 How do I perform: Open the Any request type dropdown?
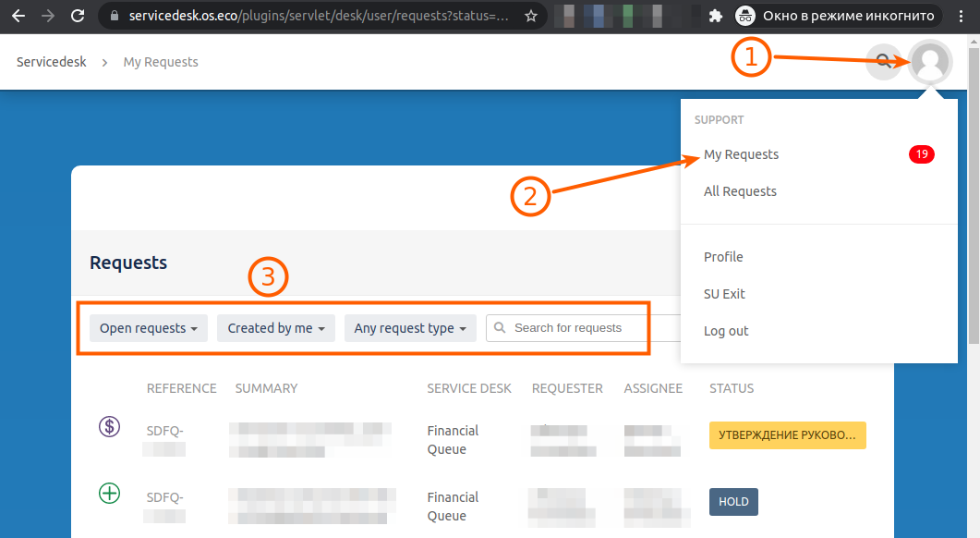[x=410, y=328]
